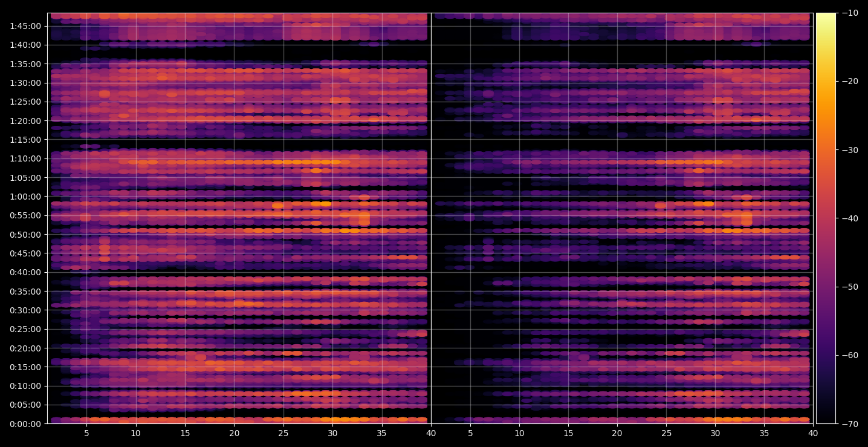This screenshot has width=868, height=447.
Task: Click the 1:35:00 time axis label
Action: pos(25,64)
